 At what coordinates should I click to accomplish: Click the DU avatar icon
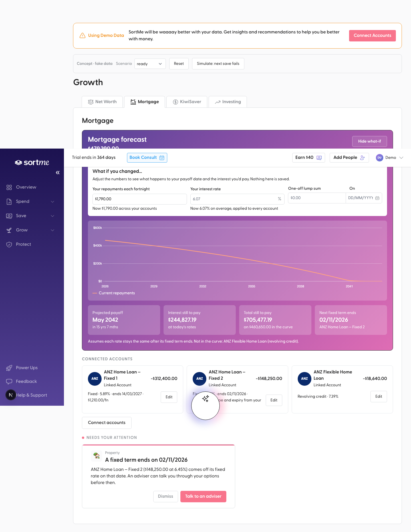tap(379, 158)
